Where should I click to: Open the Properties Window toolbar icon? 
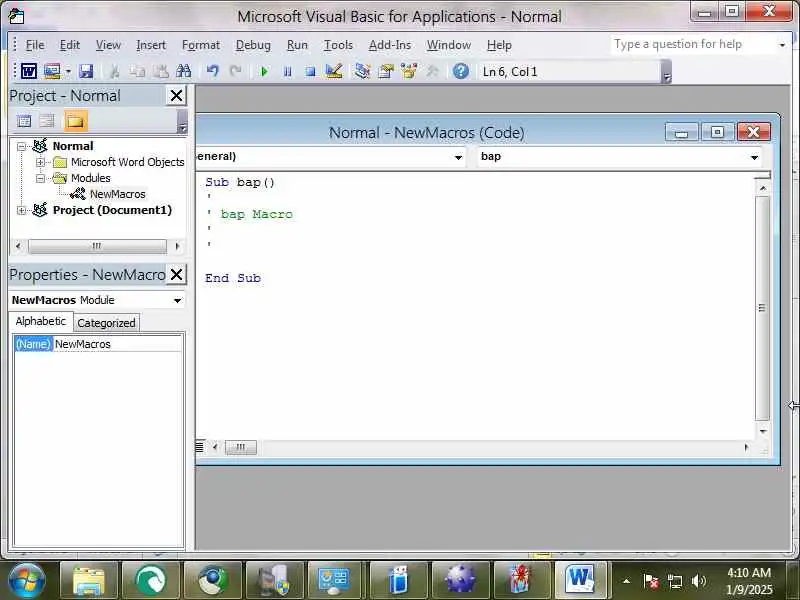click(x=386, y=71)
